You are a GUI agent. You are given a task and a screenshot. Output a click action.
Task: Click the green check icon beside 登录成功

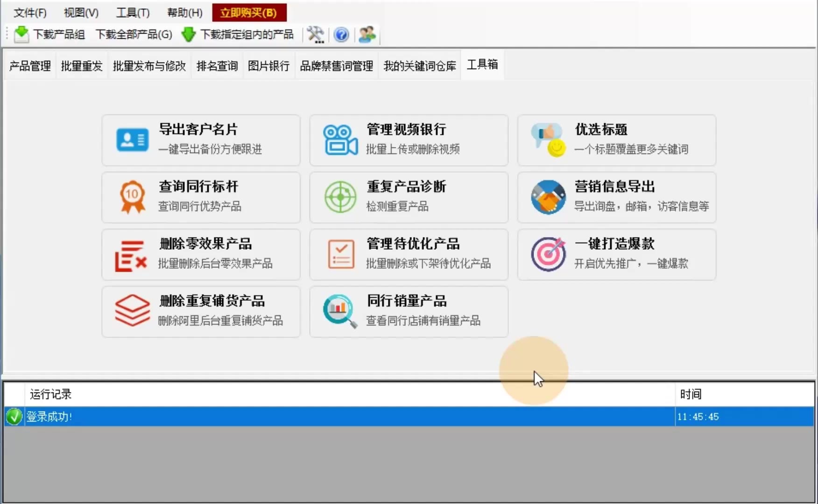(x=14, y=416)
